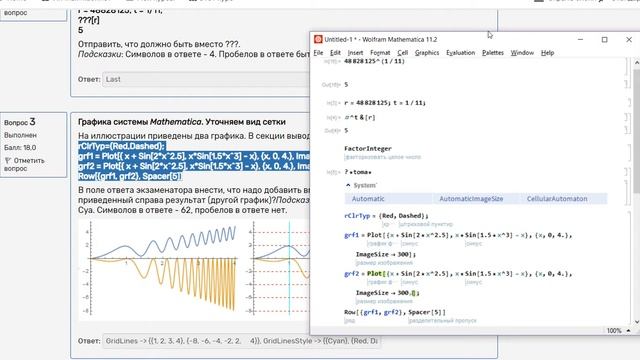Click the highlighted rClrTyp=(Red,Dashed) web text
The width and height of the screenshot is (640, 360).
[121, 146]
